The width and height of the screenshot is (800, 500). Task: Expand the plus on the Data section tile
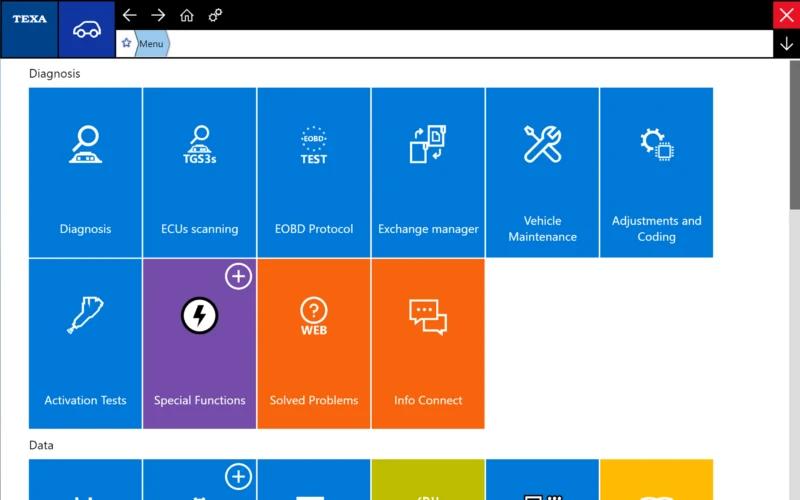238,477
